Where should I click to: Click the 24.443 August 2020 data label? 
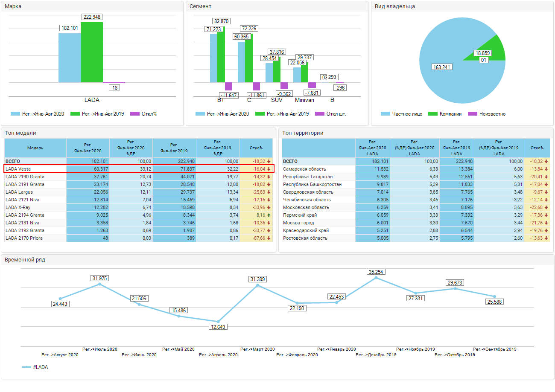[60, 304]
